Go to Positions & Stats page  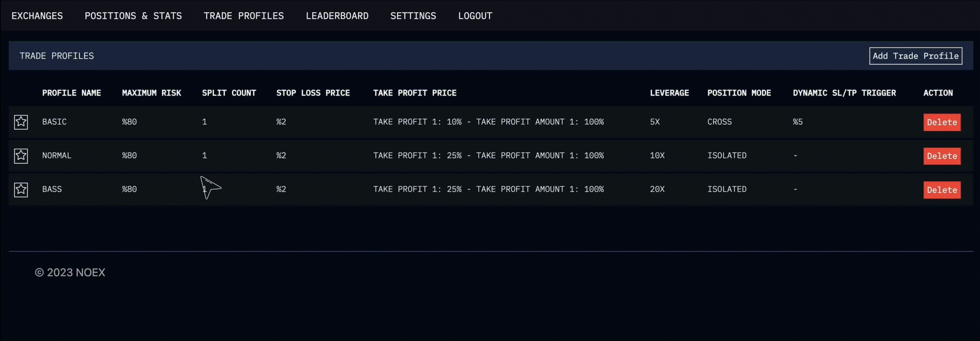pyautogui.click(x=133, y=16)
